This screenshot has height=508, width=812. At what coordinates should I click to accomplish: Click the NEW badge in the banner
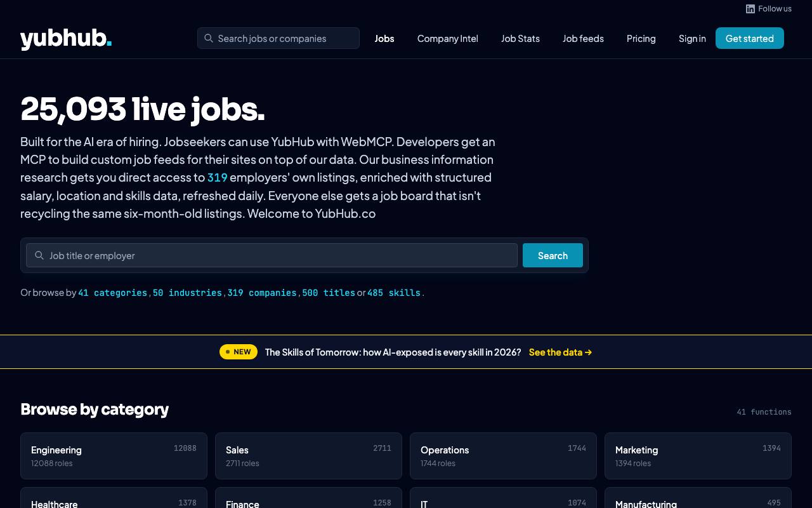(x=239, y=352)
